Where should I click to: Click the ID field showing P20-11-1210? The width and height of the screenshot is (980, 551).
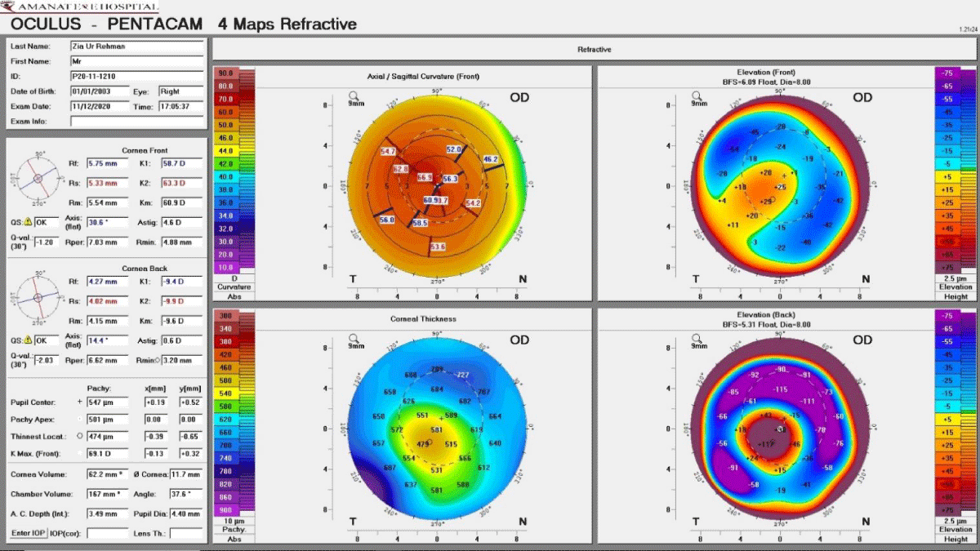136,76
